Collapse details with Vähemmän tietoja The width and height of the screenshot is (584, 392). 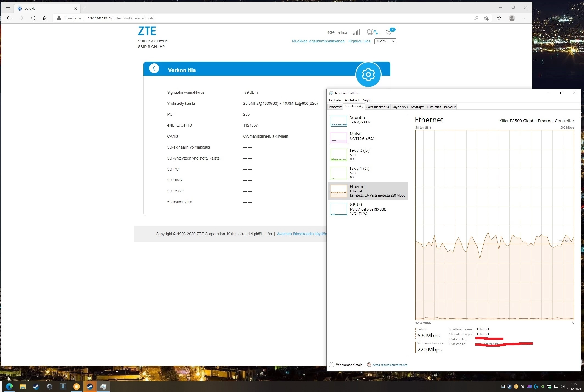[346, 365]
